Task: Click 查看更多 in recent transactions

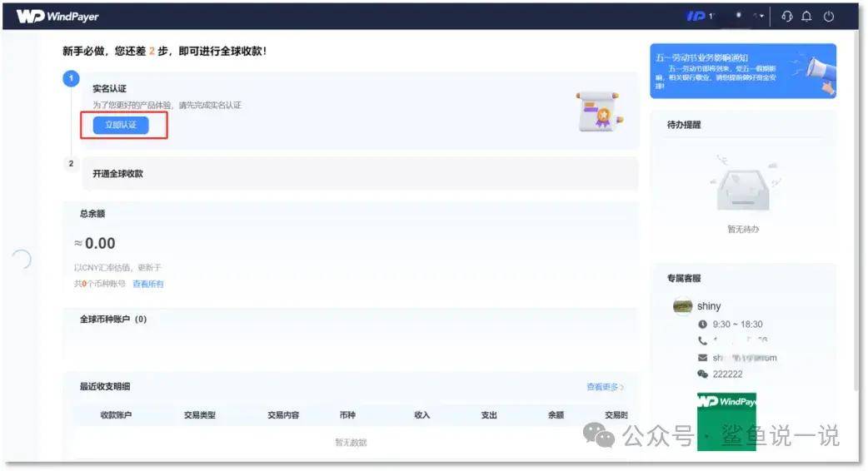Action: point(605,387)
